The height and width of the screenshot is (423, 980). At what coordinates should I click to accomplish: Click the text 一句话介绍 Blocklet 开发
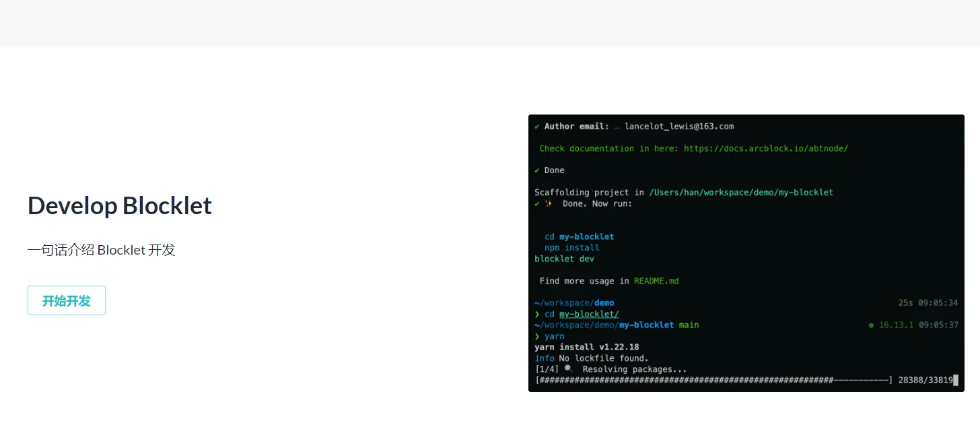click(x=102, y=250)
